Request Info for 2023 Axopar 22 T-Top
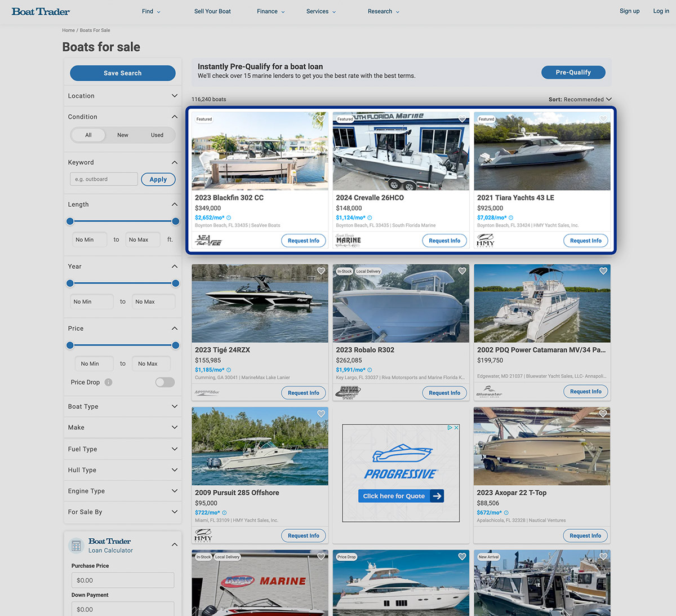Screen dimensions: 676x616 [x=586, y=536]
